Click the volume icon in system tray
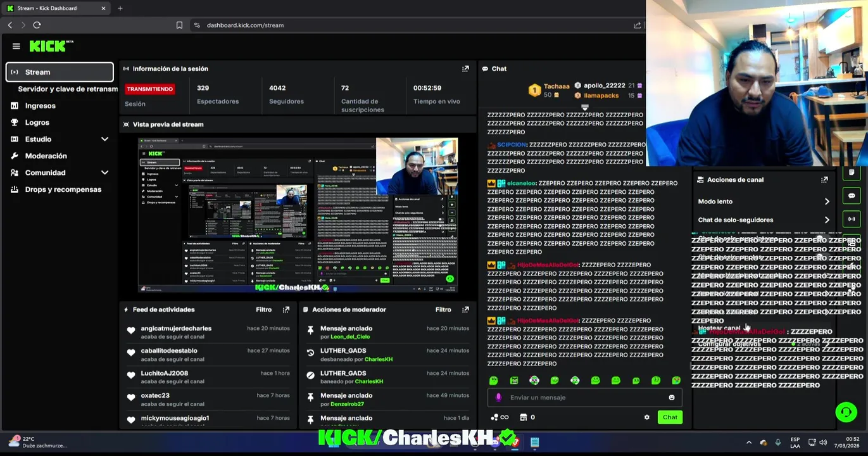This screenshot has width=868, height=456. pyautogui.click(x=823, y=442)
